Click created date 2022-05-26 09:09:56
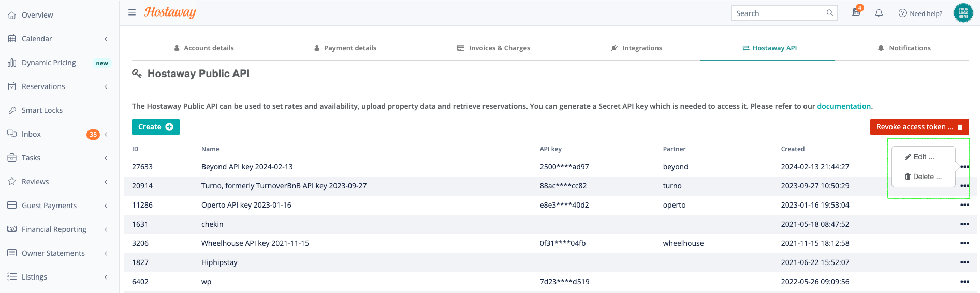 click(815, 282)
